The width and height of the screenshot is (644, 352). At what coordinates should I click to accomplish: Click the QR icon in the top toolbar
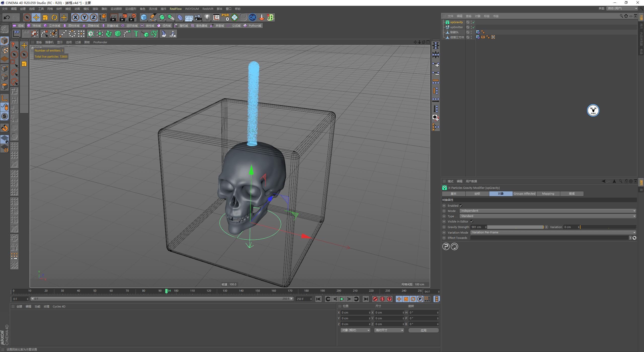point(253,17)
